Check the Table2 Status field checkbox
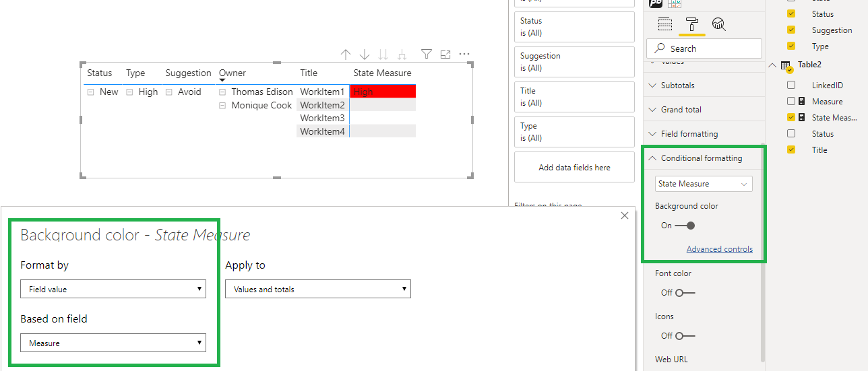 click(791, 133)
